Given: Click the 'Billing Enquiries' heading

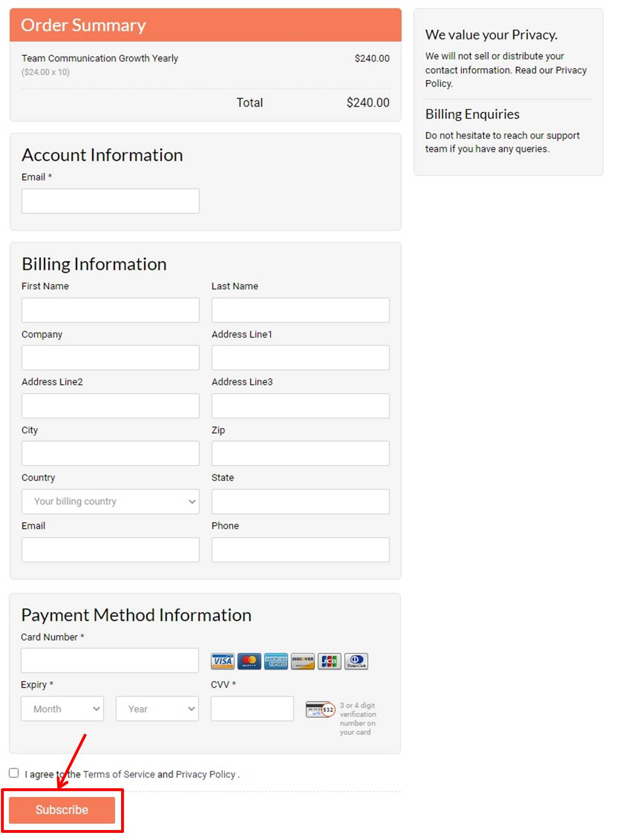Looking at the screenshot, I should coord(472,114).
